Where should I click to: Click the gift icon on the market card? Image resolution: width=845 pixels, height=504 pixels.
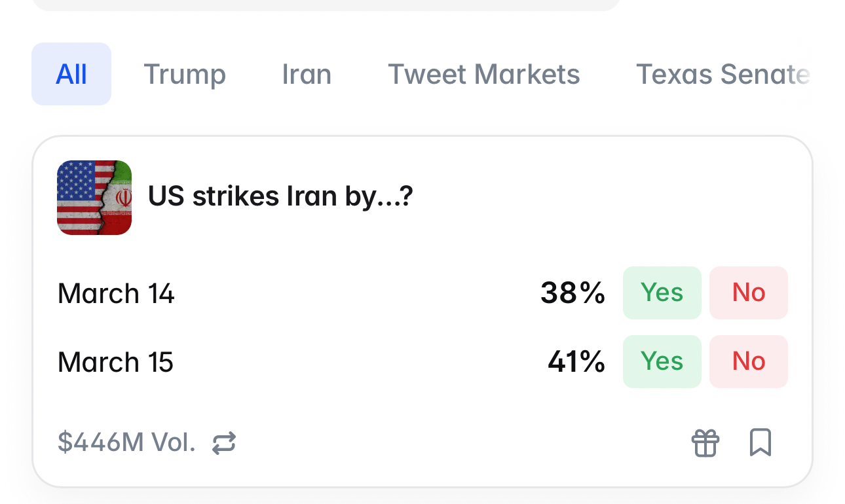pyautogui.click(x=705, y=442)
